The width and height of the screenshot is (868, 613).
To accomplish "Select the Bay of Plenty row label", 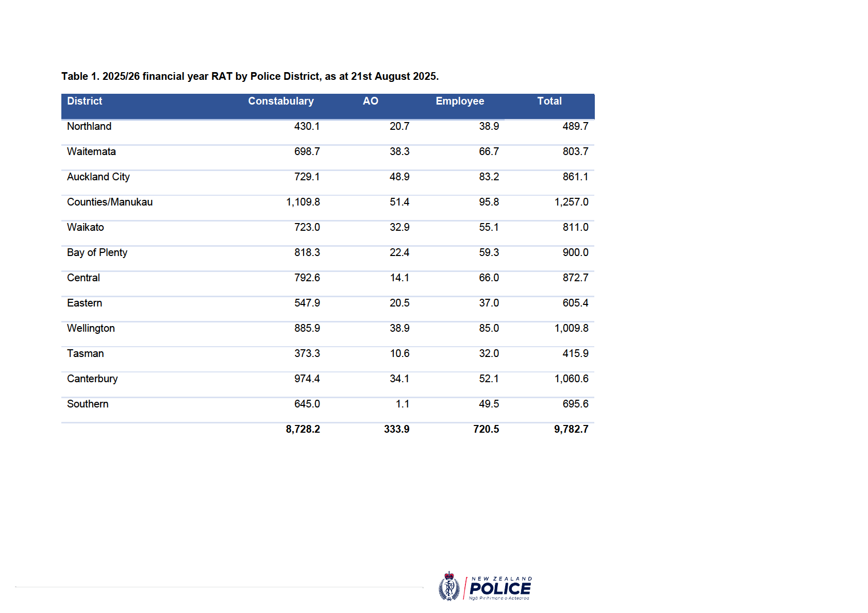I will pos(97,252).
